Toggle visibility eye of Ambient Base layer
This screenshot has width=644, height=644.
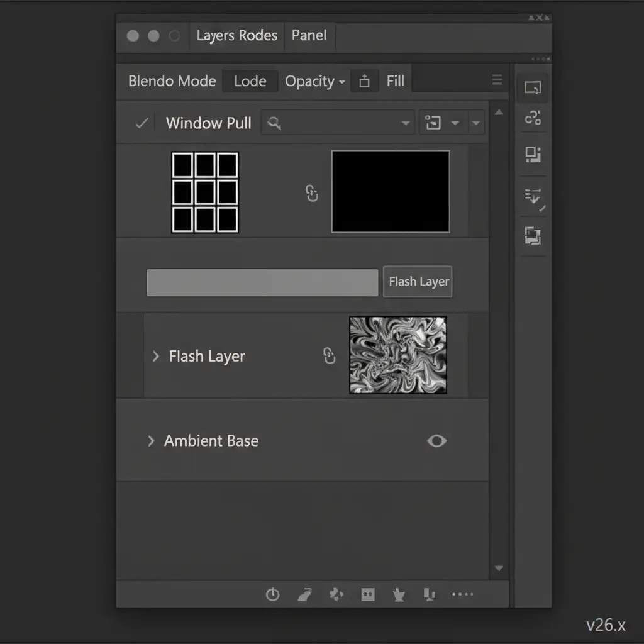click(436, 441)
